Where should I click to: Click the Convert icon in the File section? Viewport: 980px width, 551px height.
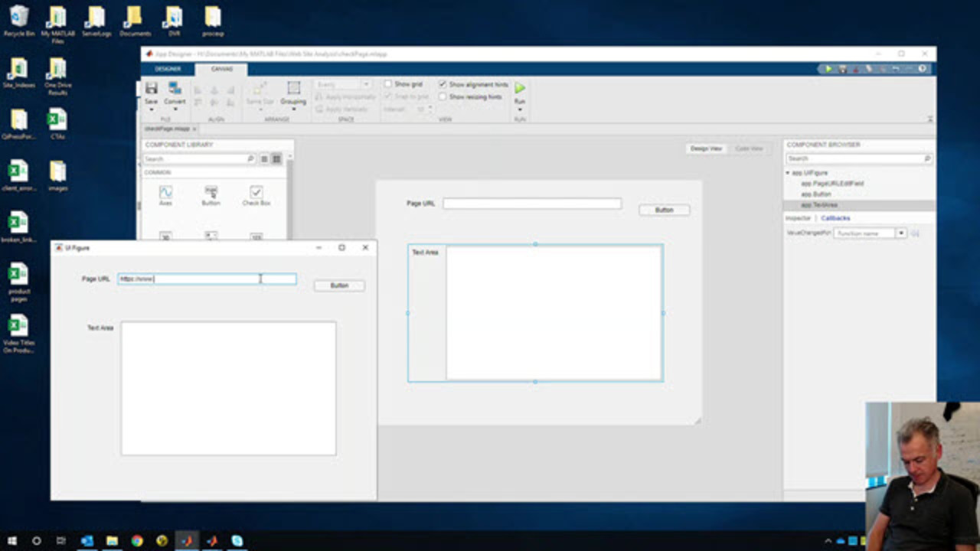[175, 89]
